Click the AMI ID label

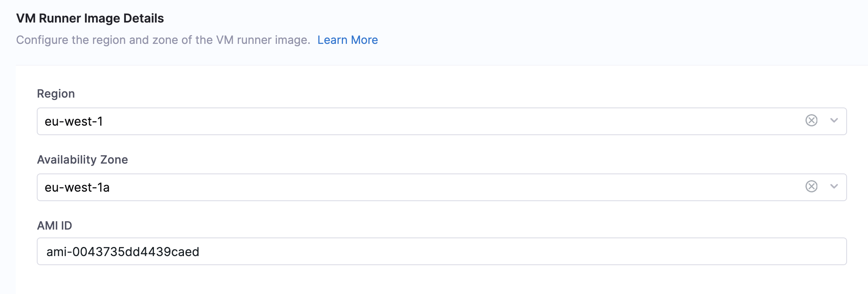tap(55, 226)
